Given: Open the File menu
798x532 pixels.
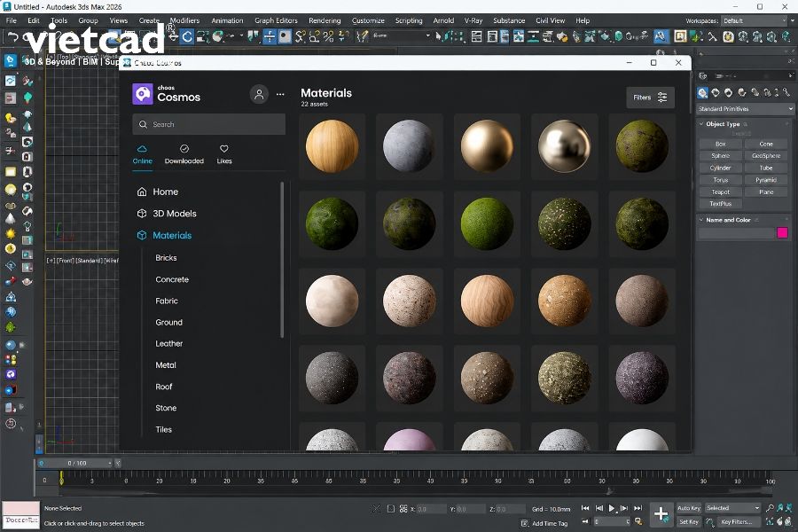Looking at the screenshot, I should [x=12, y=21].
